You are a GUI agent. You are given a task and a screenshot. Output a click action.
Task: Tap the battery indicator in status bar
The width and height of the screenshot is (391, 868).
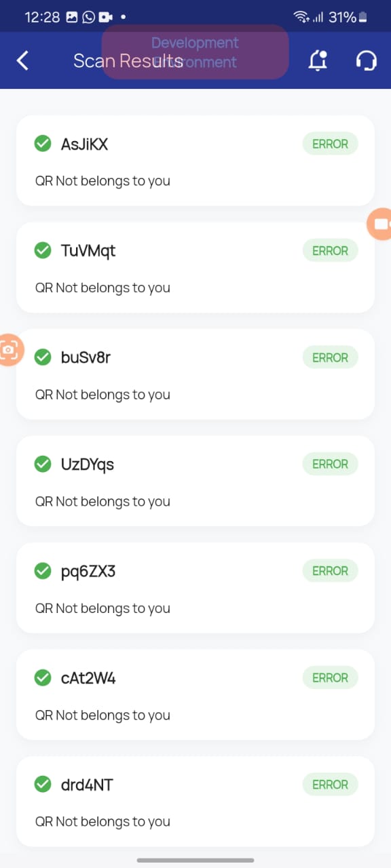(x=364, y=17)
